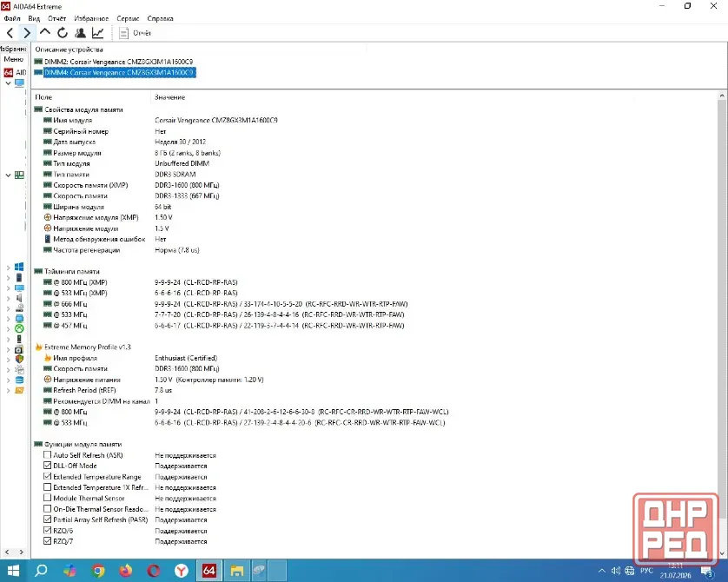Expand the Multimedia speaker node
This screenshot has width=728, height=582.
(x=8, y=298)
